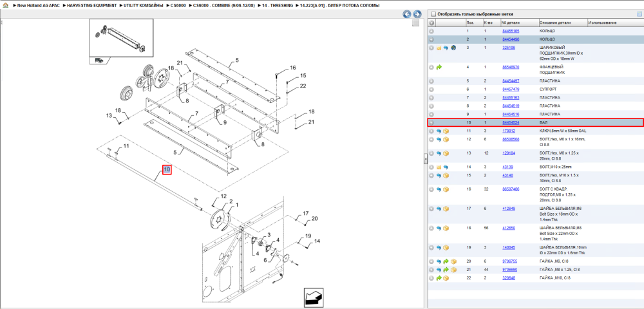Click the round info badge icon for part 325186
644x309 pixels.
(453, 48)
